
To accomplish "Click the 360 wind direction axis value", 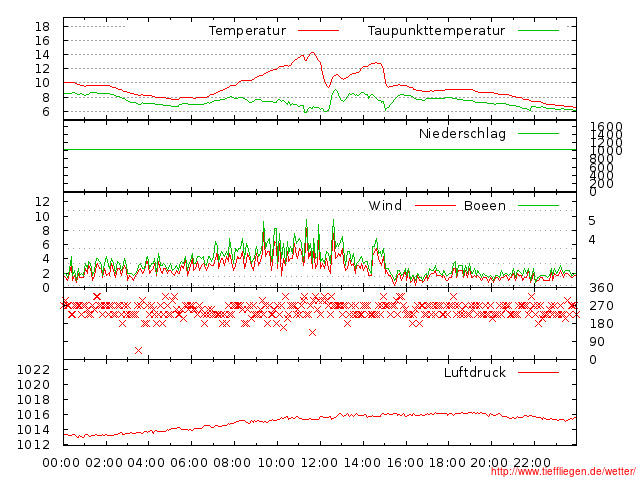I will pyautogui.click(x=601, y=288).
